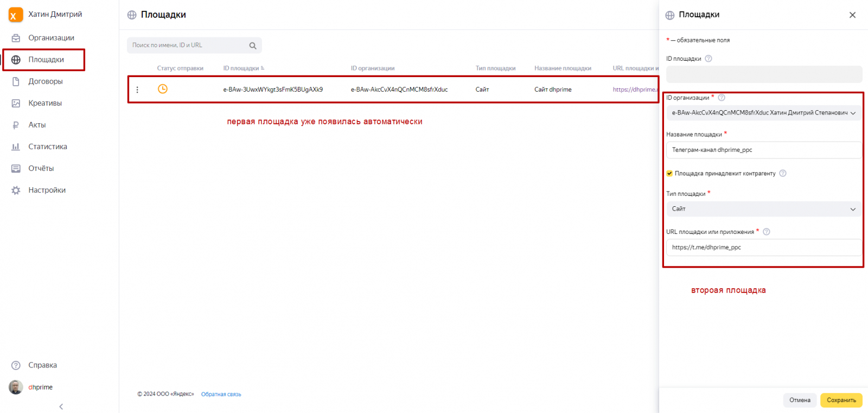Click the search field for name, ID, URL
The image size is (868, 413).
[194, 46]
